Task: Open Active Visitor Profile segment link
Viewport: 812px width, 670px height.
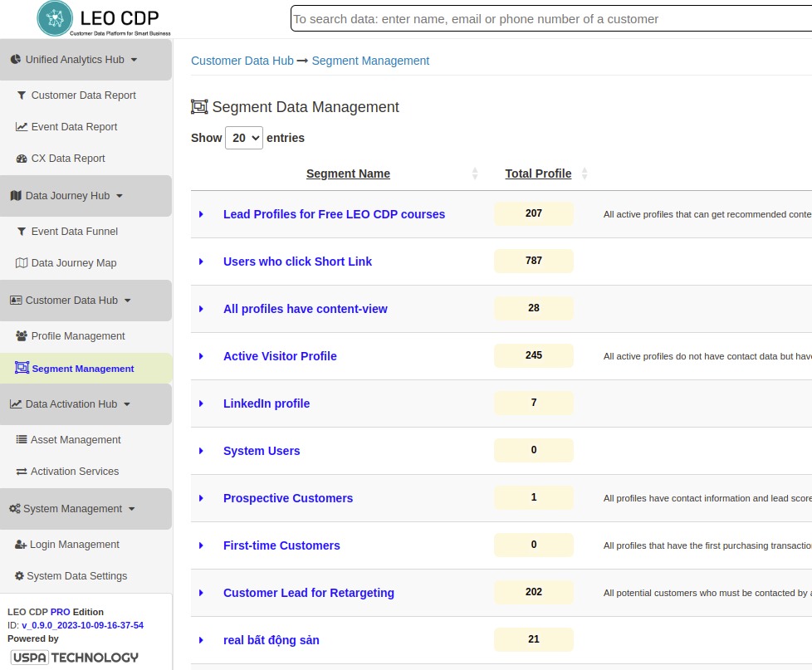Action: (280, 356)
